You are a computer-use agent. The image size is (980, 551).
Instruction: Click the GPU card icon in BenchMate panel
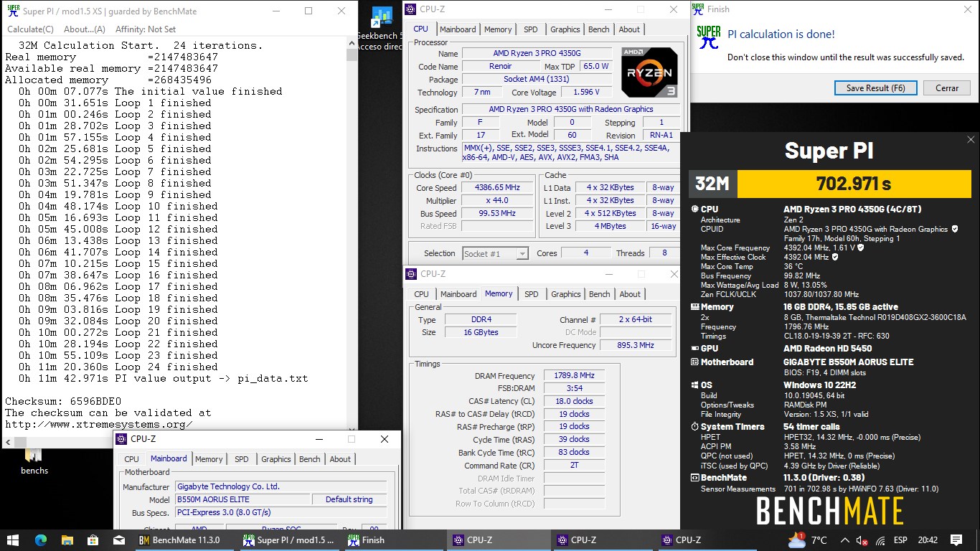click(694, 348)
